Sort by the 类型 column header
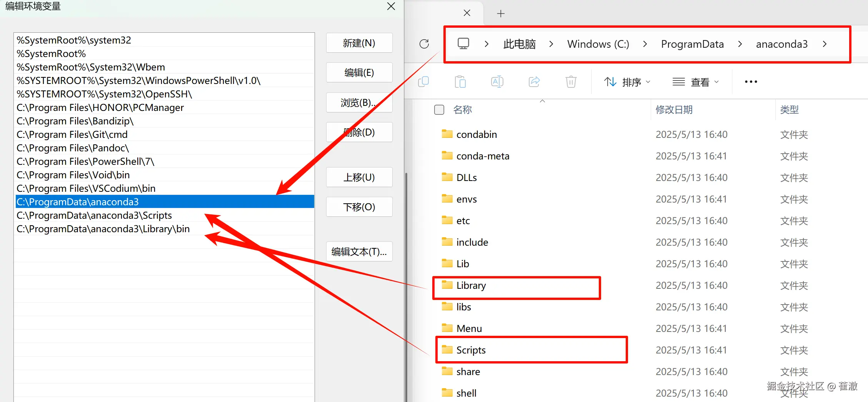The height and width of the screenshot is (402, 868). tap(790, 110)
